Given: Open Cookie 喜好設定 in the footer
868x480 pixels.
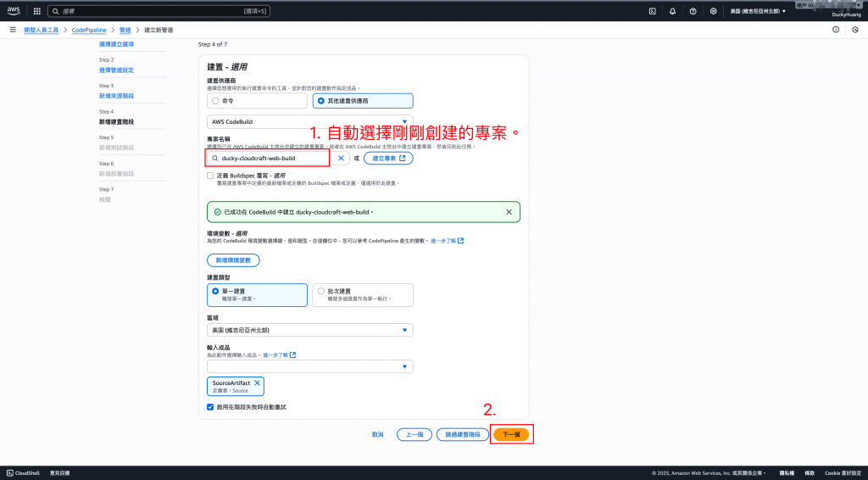Looking at the screenshot, I should 843,473.
